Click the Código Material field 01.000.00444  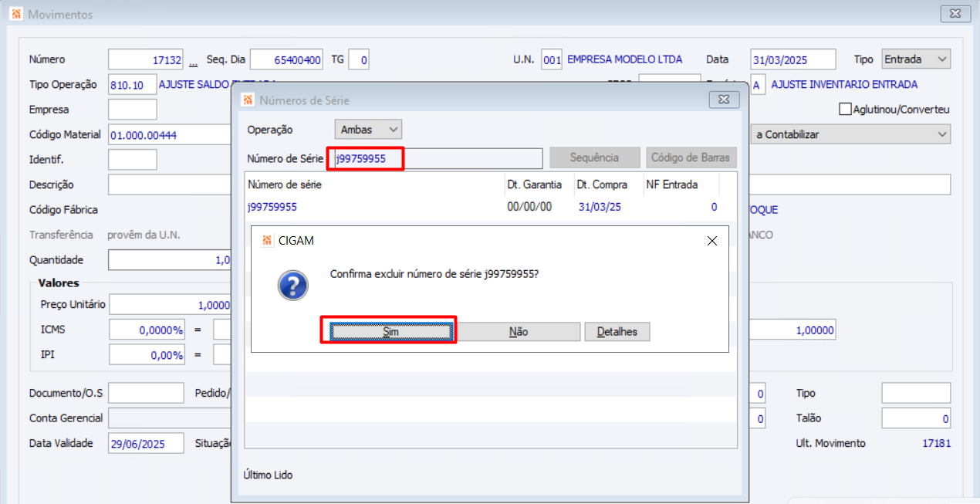coord(170,134)
